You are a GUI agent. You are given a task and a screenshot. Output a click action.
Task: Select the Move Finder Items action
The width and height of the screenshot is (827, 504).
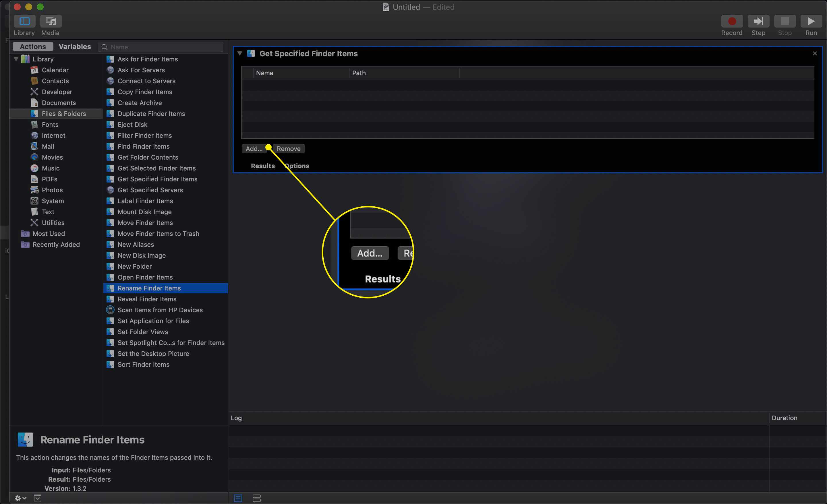click(145, 222)
